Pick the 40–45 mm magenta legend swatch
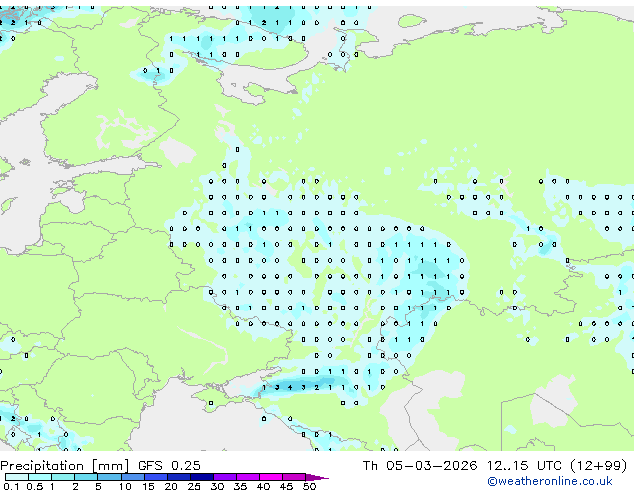Image resolution: width=634 pixels, height=490 pixels. pyautogui.click(x=271, y=477)
